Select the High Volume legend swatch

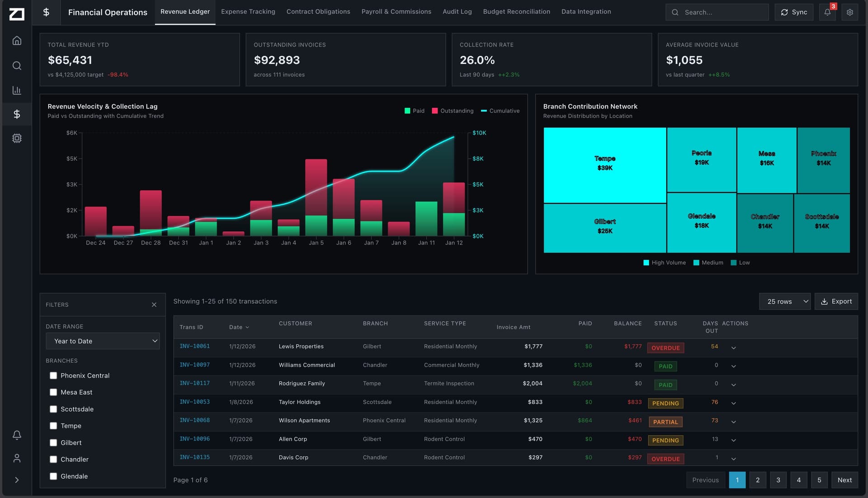pyautogui.click(x=646, y=262)
